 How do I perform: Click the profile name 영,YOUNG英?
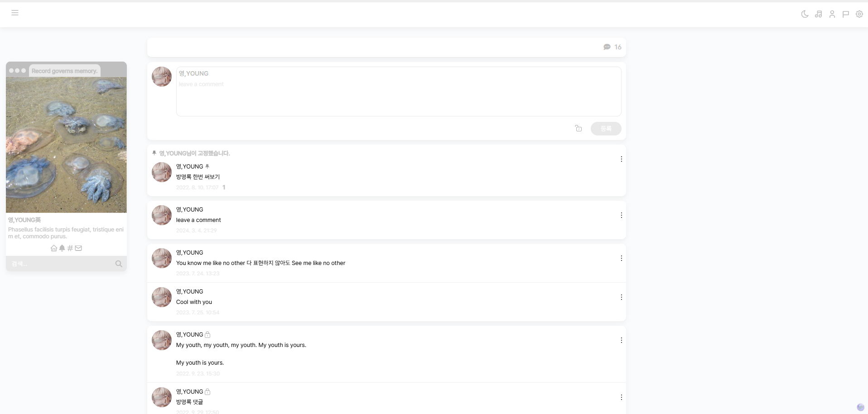pos(24,220)
